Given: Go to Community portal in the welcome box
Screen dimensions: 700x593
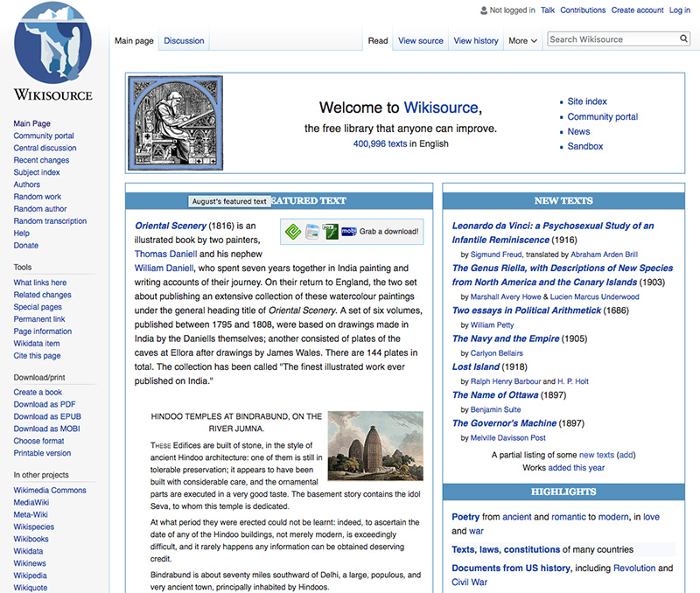Looking at the screenshot, I should tap(602, 117).
